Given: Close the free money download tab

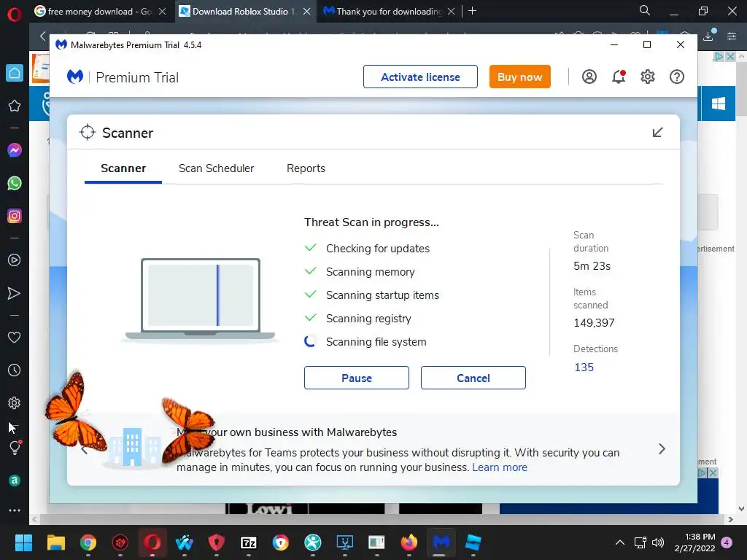Looking at the screenshot, I should [x=162, y=12].
